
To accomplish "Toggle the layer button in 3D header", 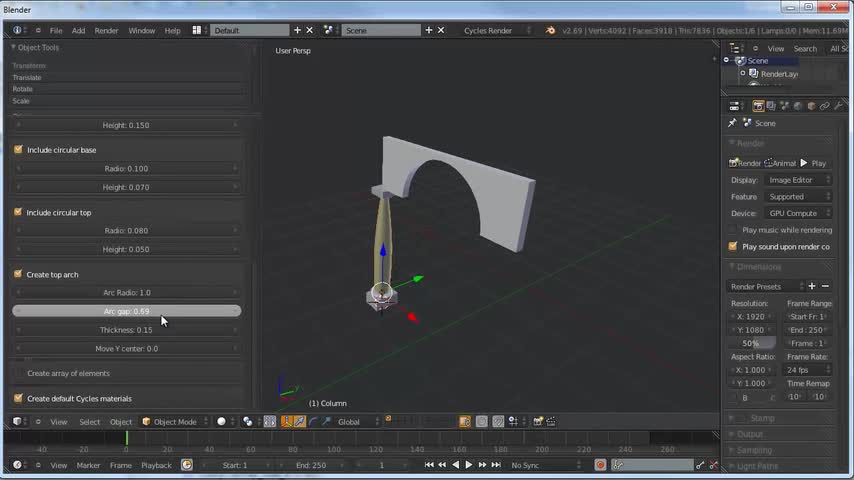I will tap(388, 418).
